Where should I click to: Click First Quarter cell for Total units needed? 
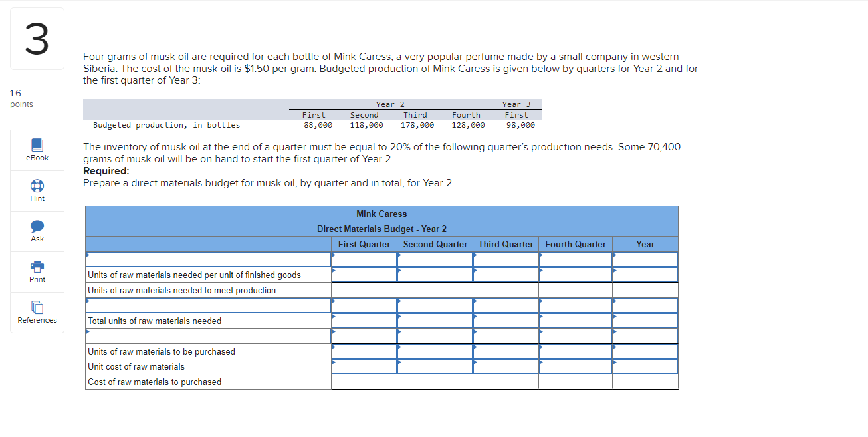tap(364, 321)
